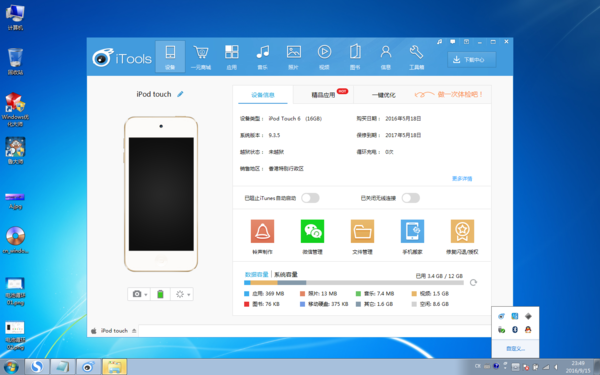Open the 应用 apps grid section
The width and height of the screenshot is (600, 375).
232,57
